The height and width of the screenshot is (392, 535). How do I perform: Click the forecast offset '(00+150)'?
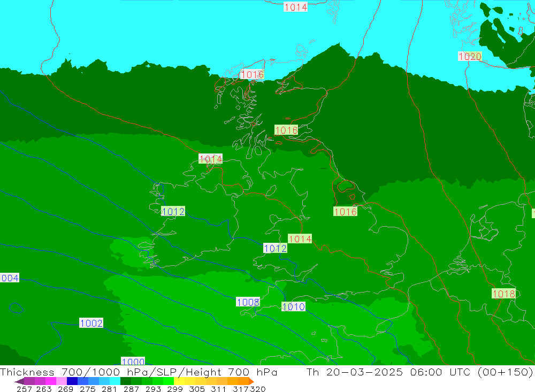click(x=506, y=372)
